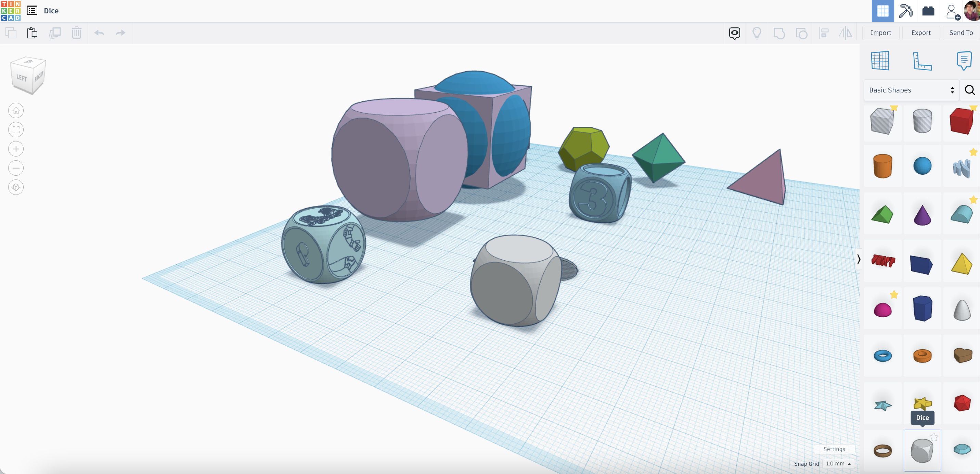Open the Tinkercad home logo

point(11,11)
